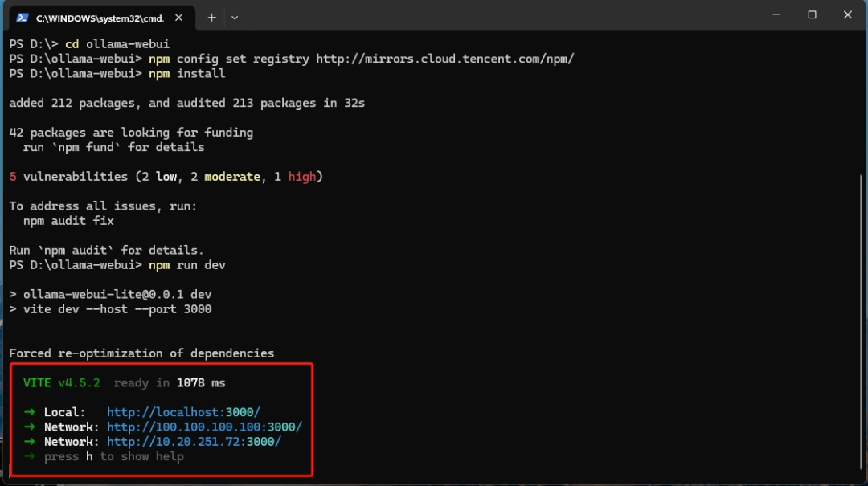The image size is (868, 486).
Task: Click '42 packages are looking for funding'
Action: coord(131,133)
